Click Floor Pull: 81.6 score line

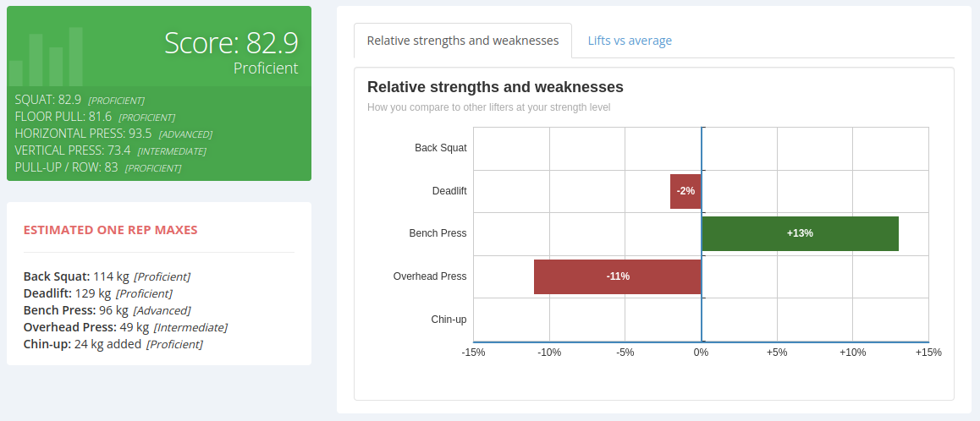pos(95,117)
